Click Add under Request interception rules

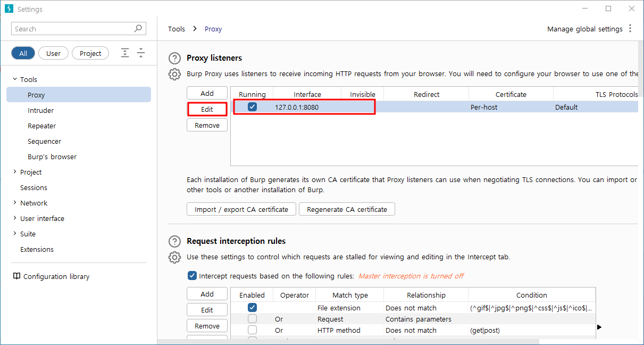(x=207, y=294)
